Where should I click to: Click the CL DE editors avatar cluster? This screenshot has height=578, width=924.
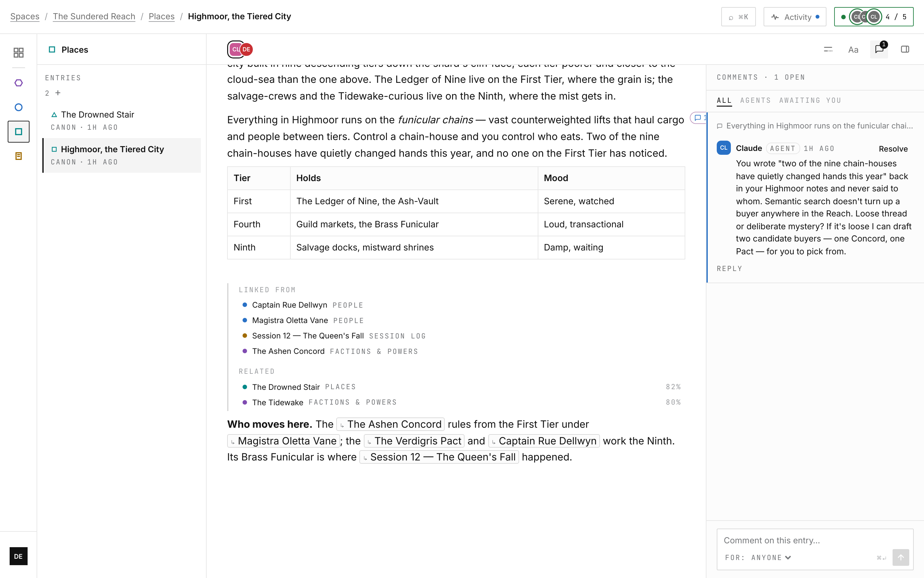240,49
